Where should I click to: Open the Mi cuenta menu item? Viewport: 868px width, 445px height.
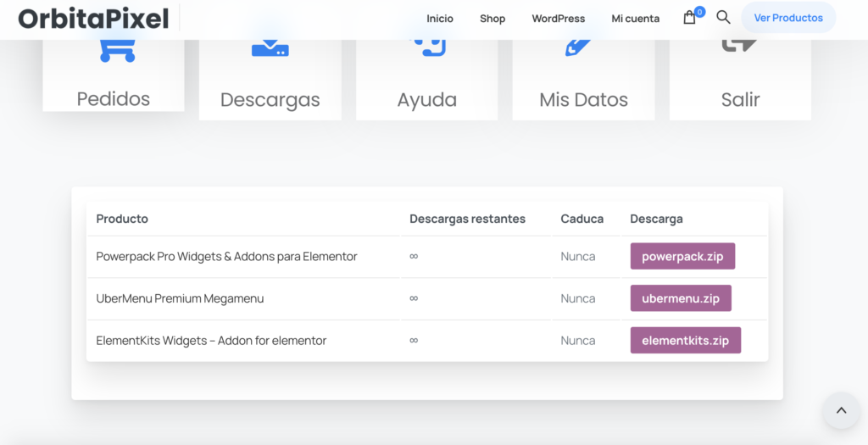(x=635, y=19)
